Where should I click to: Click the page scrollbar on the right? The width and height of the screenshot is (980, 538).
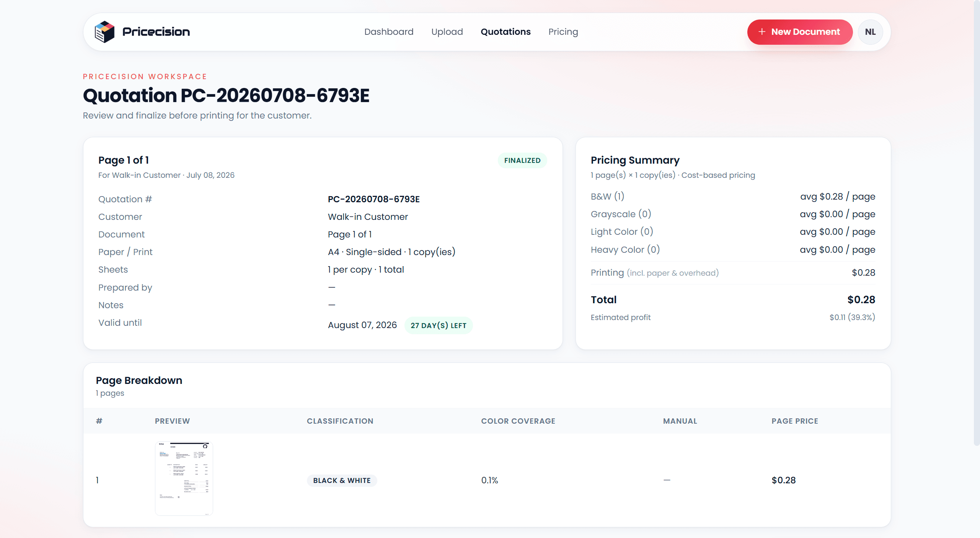pyautogui.click(x=977, y=223)
